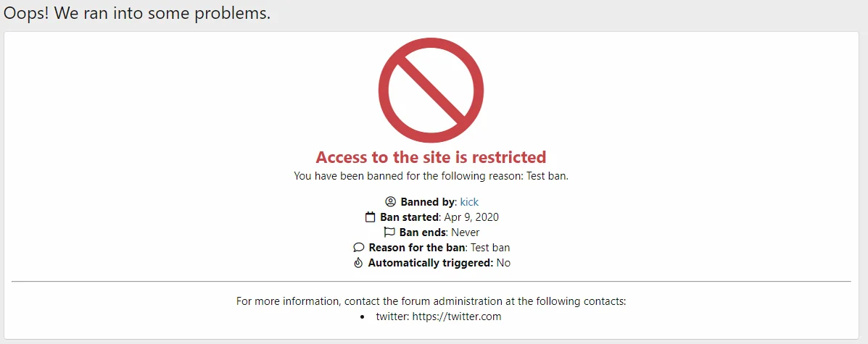Select the 'No' automatically triggered value
The height and width of the screenshot is (344, 868).
click(x=503, y=263)
